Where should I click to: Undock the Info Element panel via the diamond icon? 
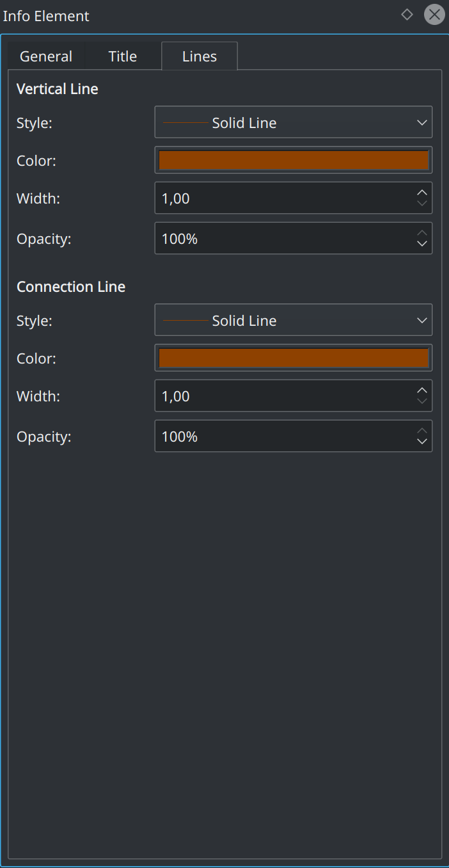coord(407,14)
